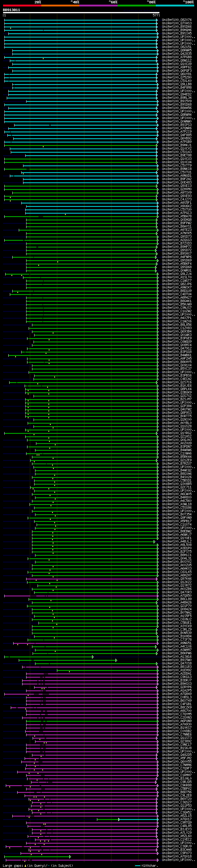Click the purple ~60% identity legend segment

pyautogui.click(x=99, y=6)
